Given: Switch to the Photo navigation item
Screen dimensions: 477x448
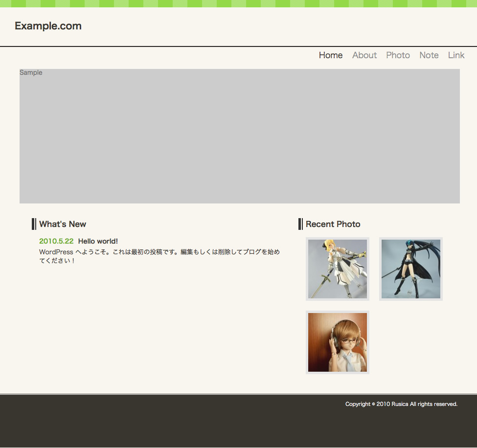Looking at the screenshot, I should 398,55.
